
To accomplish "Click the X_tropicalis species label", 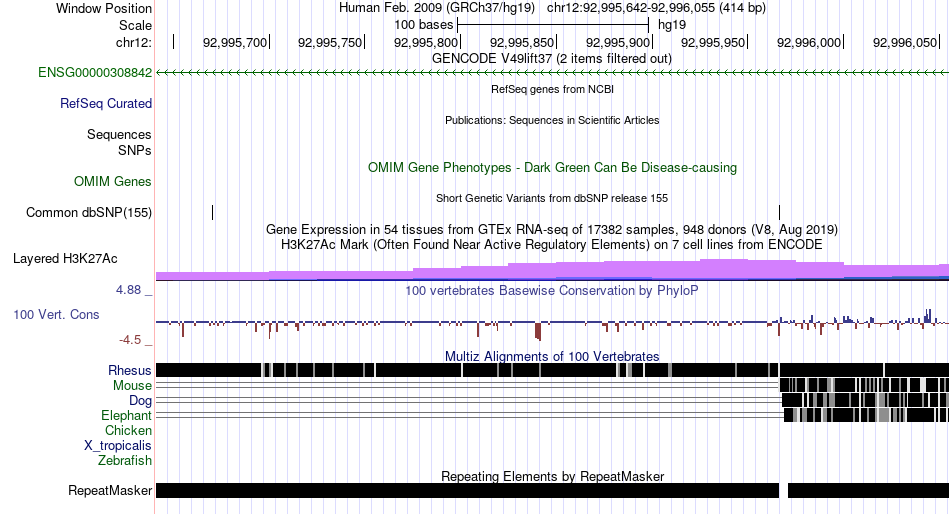I will click(x=118, y=446).
